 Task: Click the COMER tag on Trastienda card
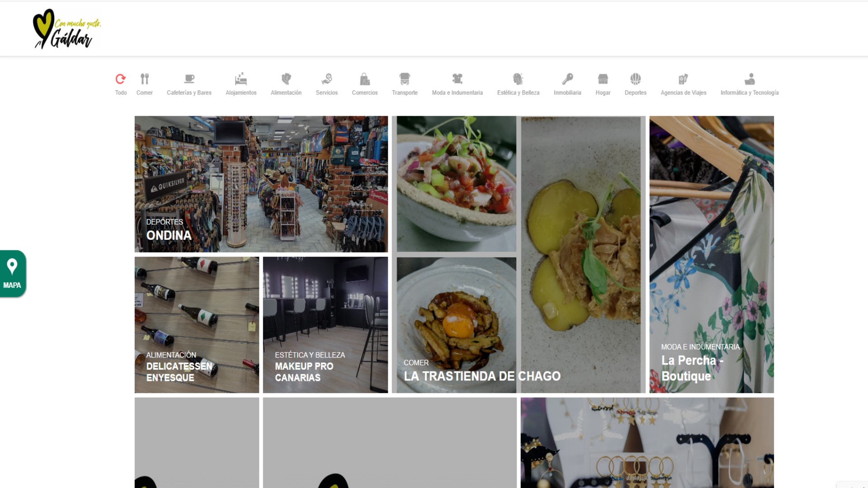click(416, 363)
